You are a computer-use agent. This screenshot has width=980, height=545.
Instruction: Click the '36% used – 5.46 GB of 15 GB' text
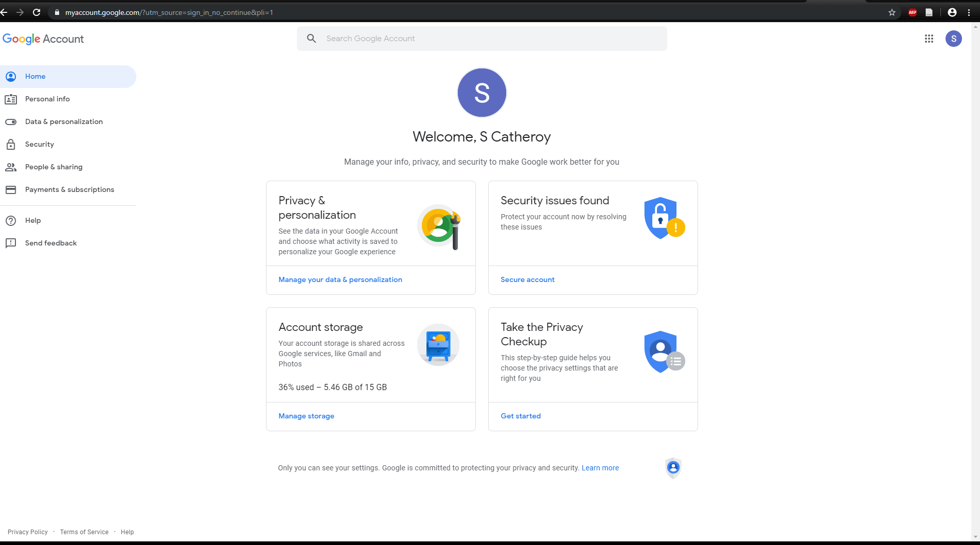[x=332, y=388]
